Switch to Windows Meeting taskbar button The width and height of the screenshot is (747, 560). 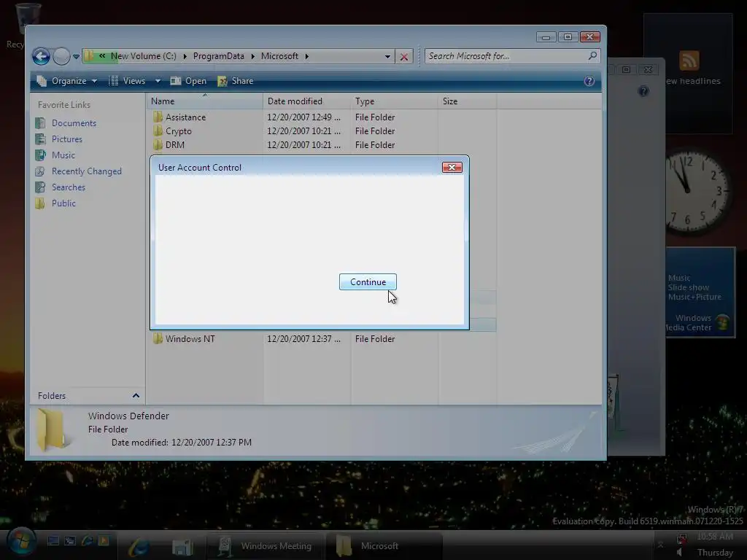pyautogui.click(x=266, y=545)
